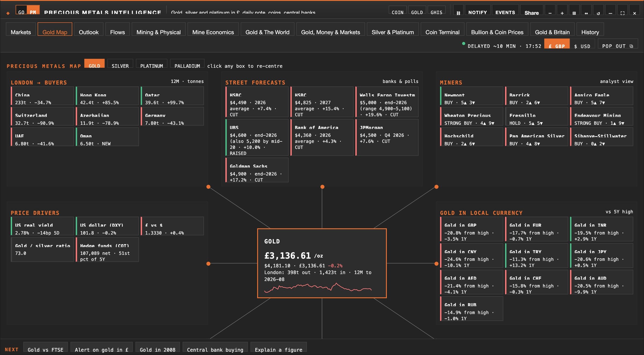The height and width of the screenshot is (355, 644).
Task: Click the Gold in TRY currency box
Action: tap(537, 256)
